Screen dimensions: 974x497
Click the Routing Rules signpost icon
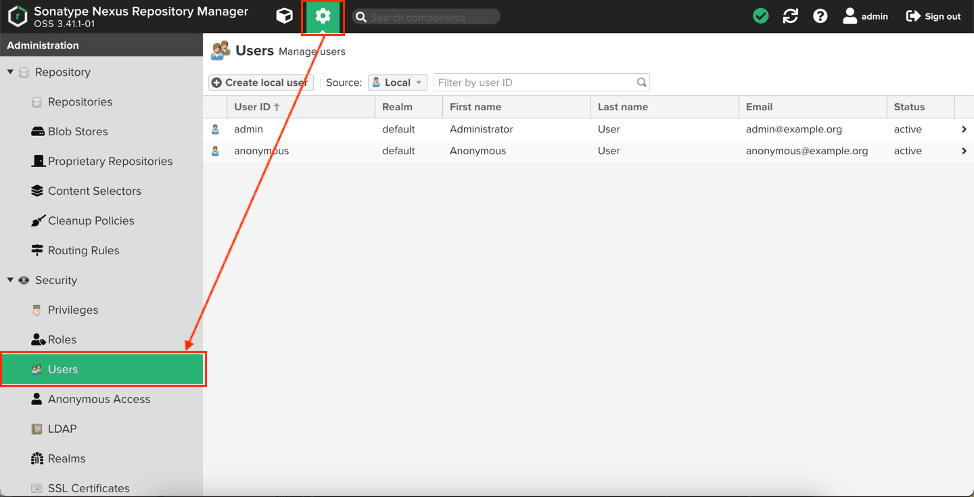(x=37, y=250)
